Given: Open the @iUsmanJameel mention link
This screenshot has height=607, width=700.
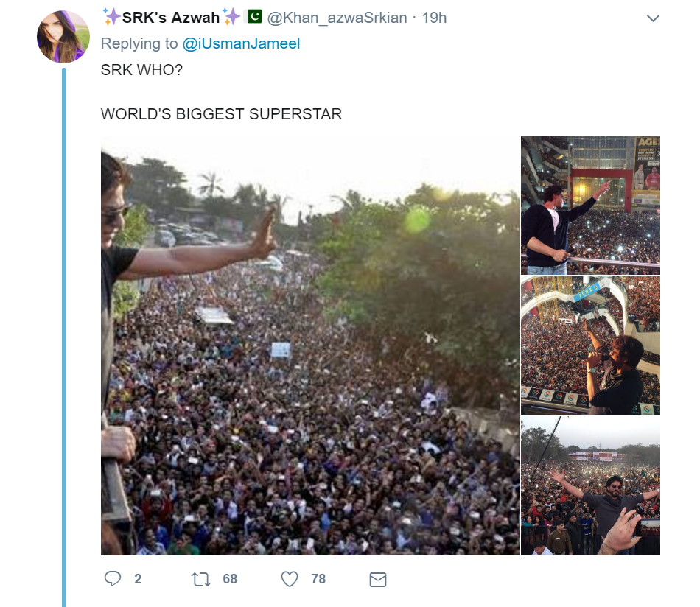Looking at the screenshot, I should 241,44.
